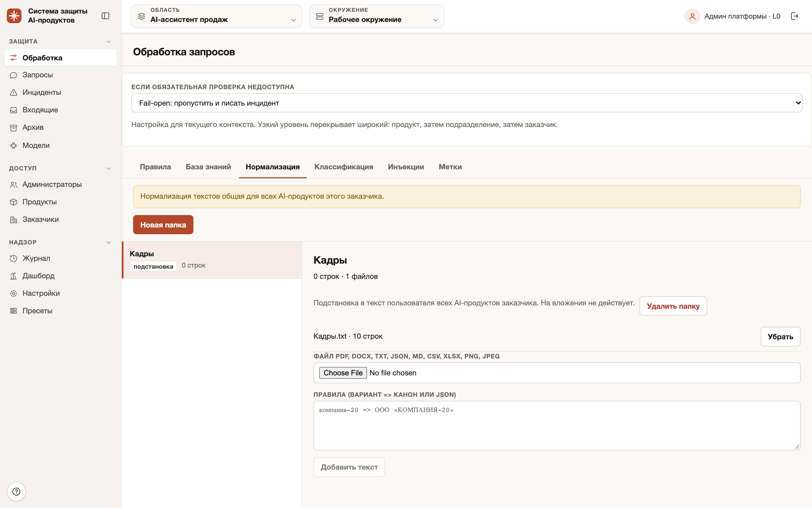The height and width of the screenshot is (508, 812).
Task: Collapse the ЗАЩИТА sidebar section
Action: [108, 41]
